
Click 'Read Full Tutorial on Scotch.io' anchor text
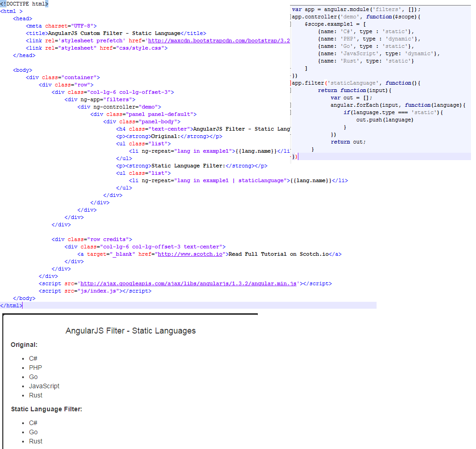coord(279,254)
